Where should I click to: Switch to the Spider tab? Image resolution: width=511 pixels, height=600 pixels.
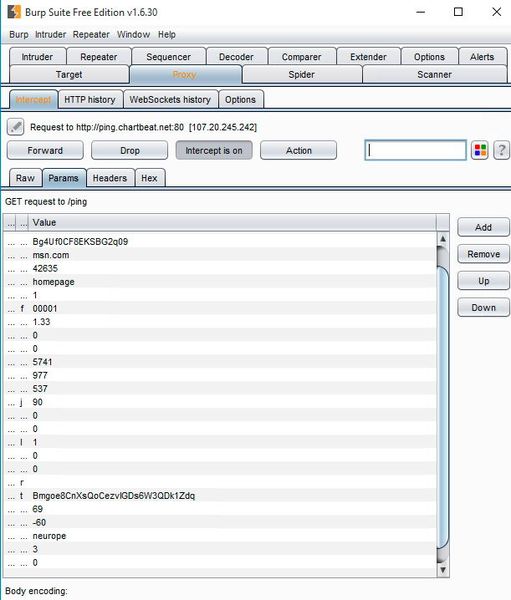[302, 74]
